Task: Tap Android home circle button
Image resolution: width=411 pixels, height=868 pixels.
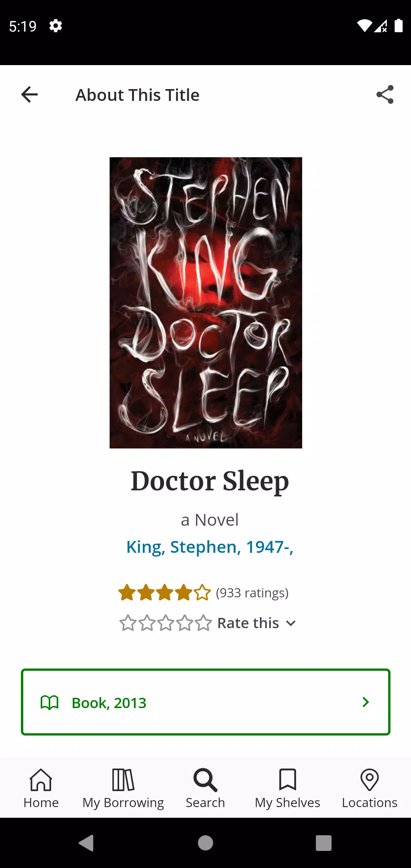Action: coord(205,843)
